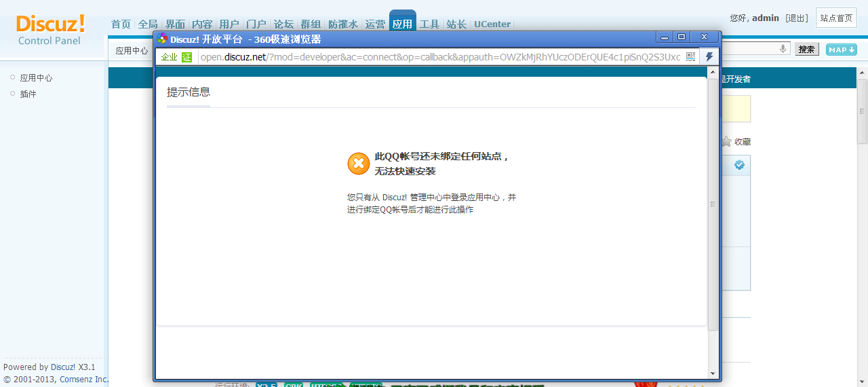The image size is (868, 387).
Task: Open the MAP button
Action: tap(841, 50)
